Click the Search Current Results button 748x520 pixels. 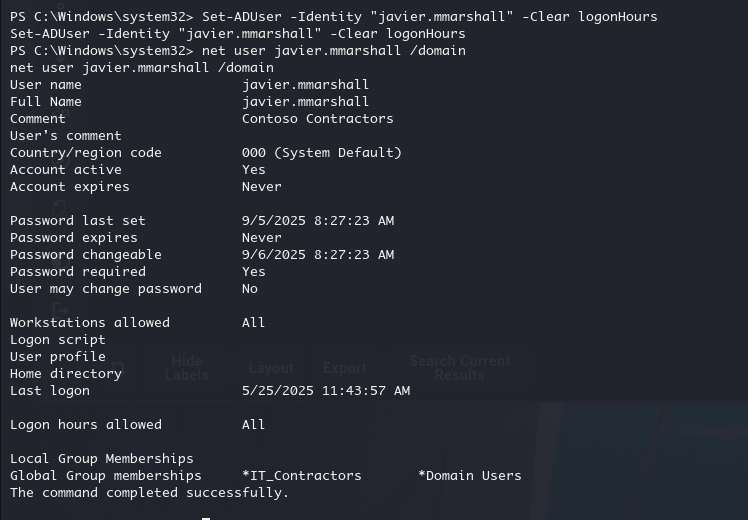(x=459, y=368)
